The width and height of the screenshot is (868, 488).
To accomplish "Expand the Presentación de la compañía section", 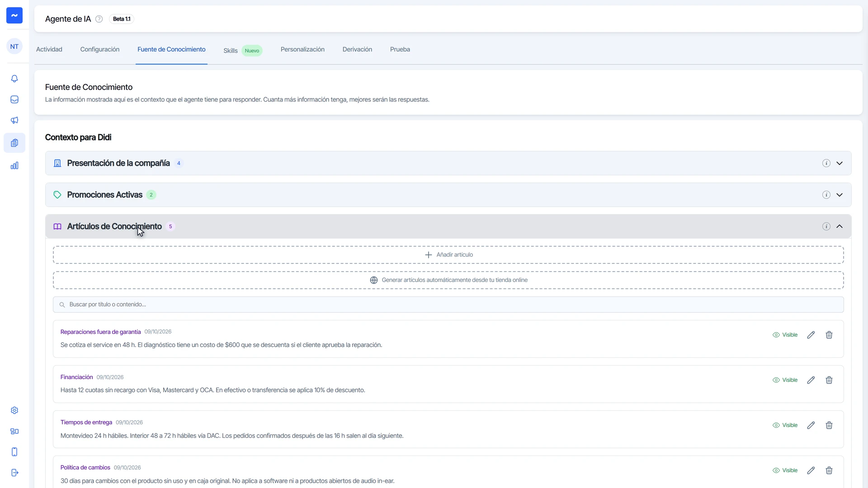I will pos(840,163).
